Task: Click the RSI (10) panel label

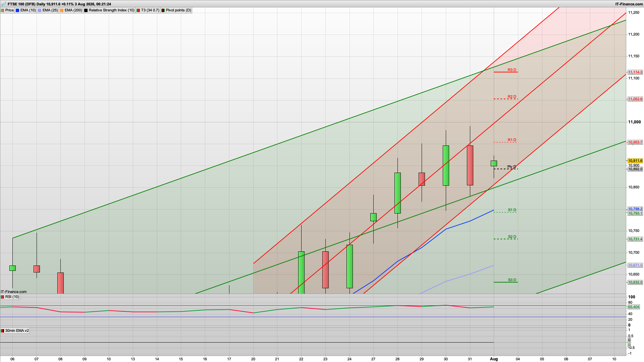Action: (12, 297)
